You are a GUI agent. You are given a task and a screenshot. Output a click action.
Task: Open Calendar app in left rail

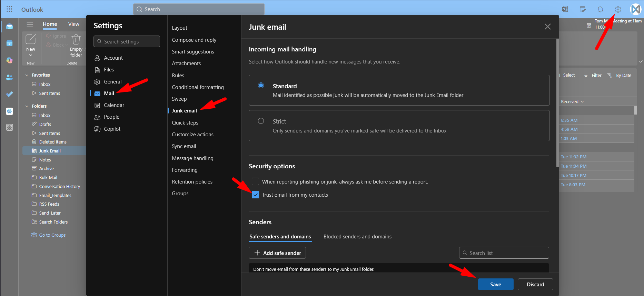point(10,43)
